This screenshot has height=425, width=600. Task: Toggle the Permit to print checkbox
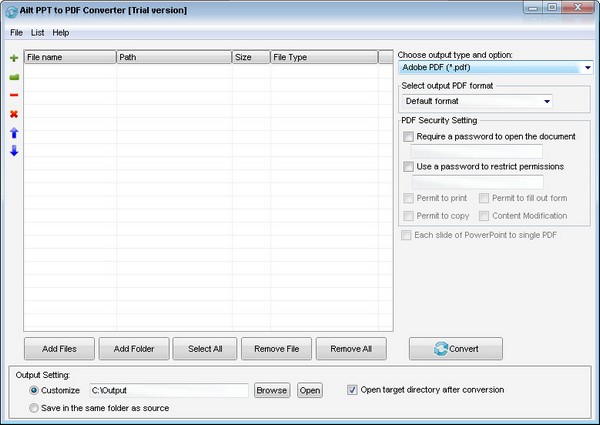coord(408,198)
